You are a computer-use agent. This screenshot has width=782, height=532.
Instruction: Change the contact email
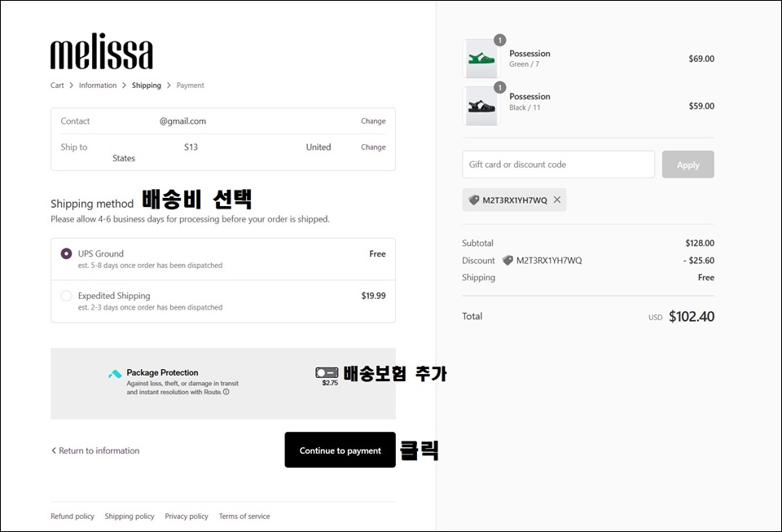373,121
